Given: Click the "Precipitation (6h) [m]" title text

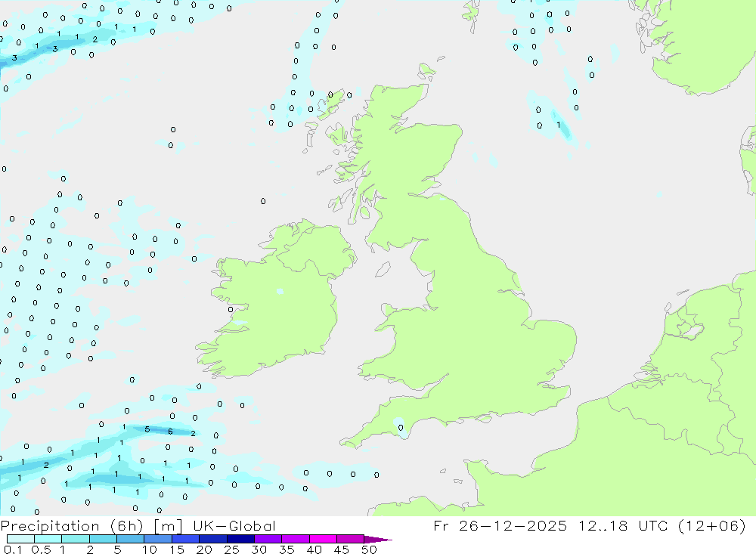Looking at the screenshot, I should coord(91,526).
